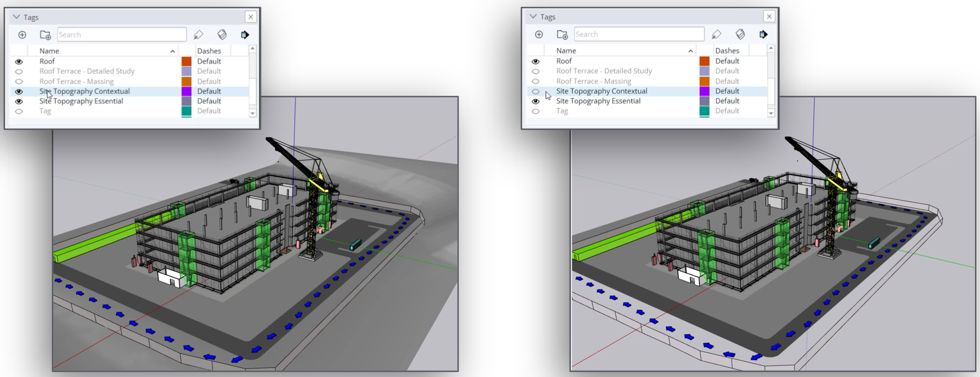980x377 pixels.
Task: Click the Search field in right Tags panel
Action: pos(639,34)
